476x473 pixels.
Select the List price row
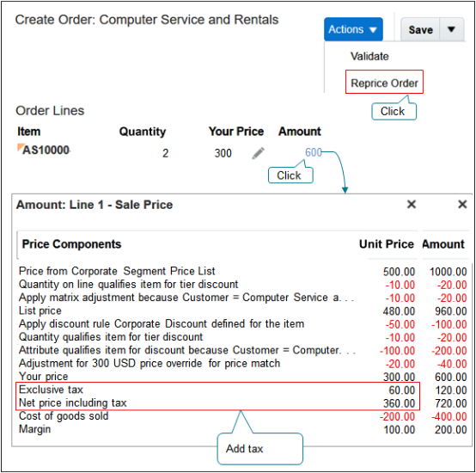click(x=242, y=311)
